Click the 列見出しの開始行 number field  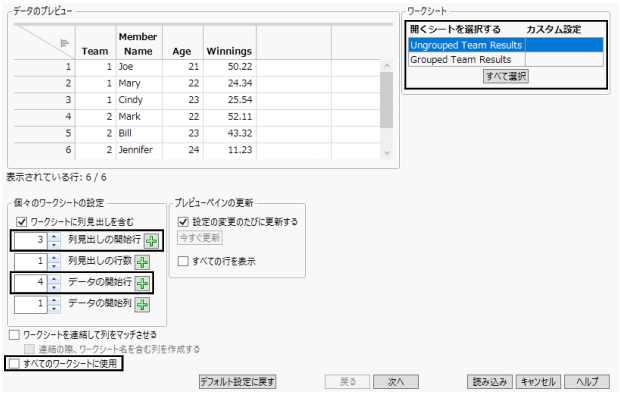31,240
